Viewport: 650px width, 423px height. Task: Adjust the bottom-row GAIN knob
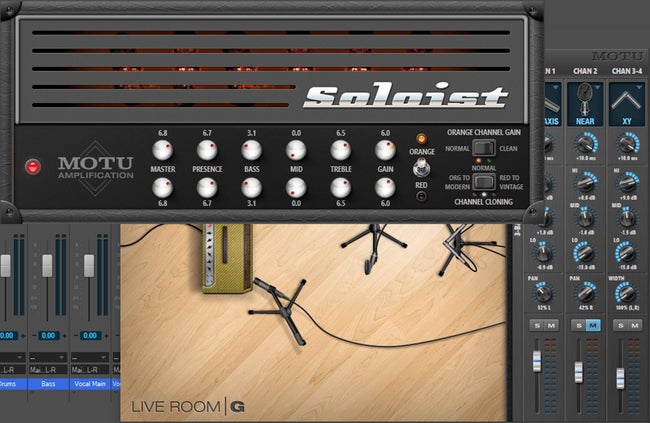tap(385, 188)
